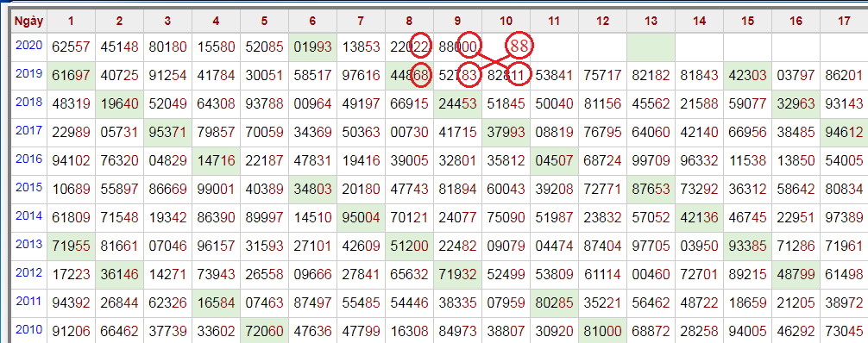This screenshot has height=343, width=868.
Task: Open the 2010 year link
Action: (x=29, y=329)
